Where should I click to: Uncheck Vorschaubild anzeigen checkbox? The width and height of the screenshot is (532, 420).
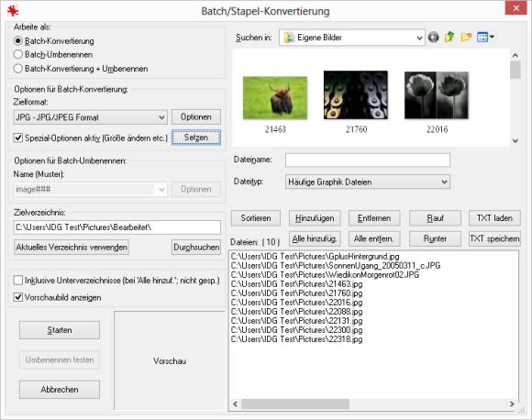point(18,297)
